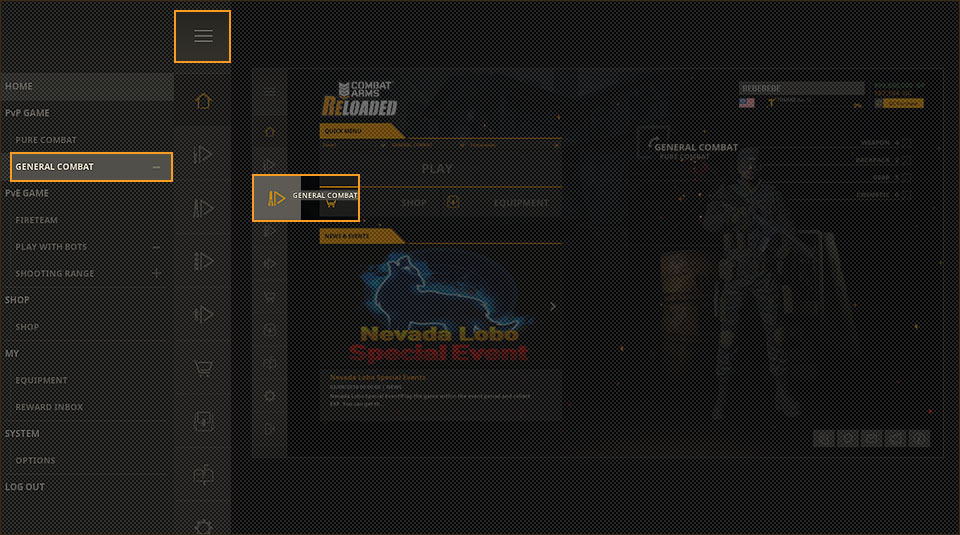Screen dimensions: 960x535
Task: Click the BEBEBEBE player name field
Action: tap(801, 88)
